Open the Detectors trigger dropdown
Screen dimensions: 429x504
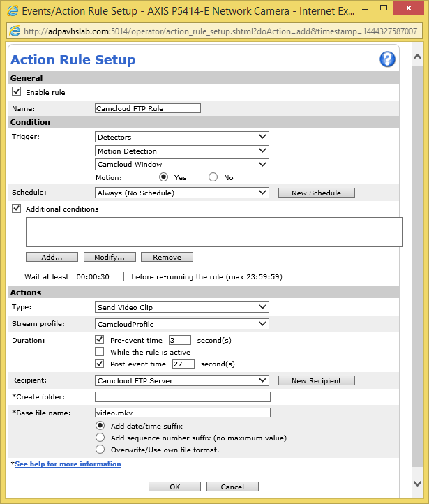pyautogui.click(x=182, y=137)
